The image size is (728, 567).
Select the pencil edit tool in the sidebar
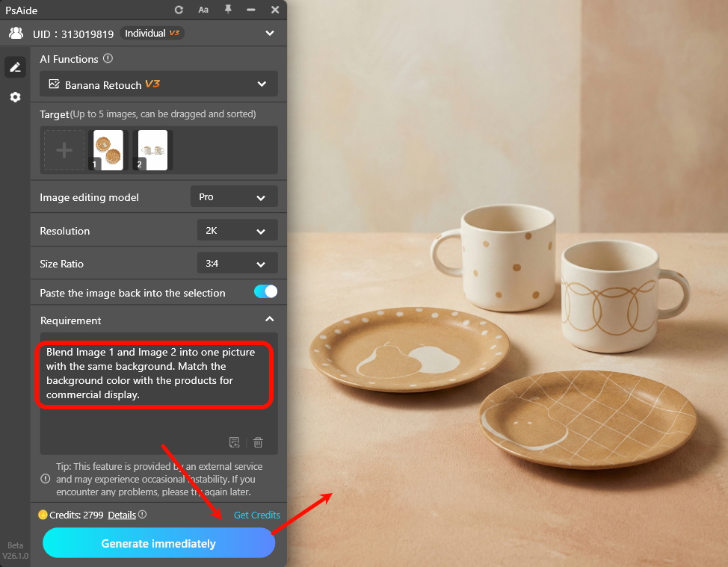pos(15,66)
